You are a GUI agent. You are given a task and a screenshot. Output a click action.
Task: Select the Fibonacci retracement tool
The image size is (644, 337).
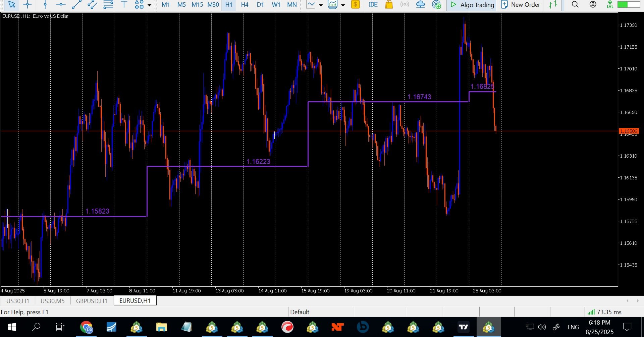[108, 5]
